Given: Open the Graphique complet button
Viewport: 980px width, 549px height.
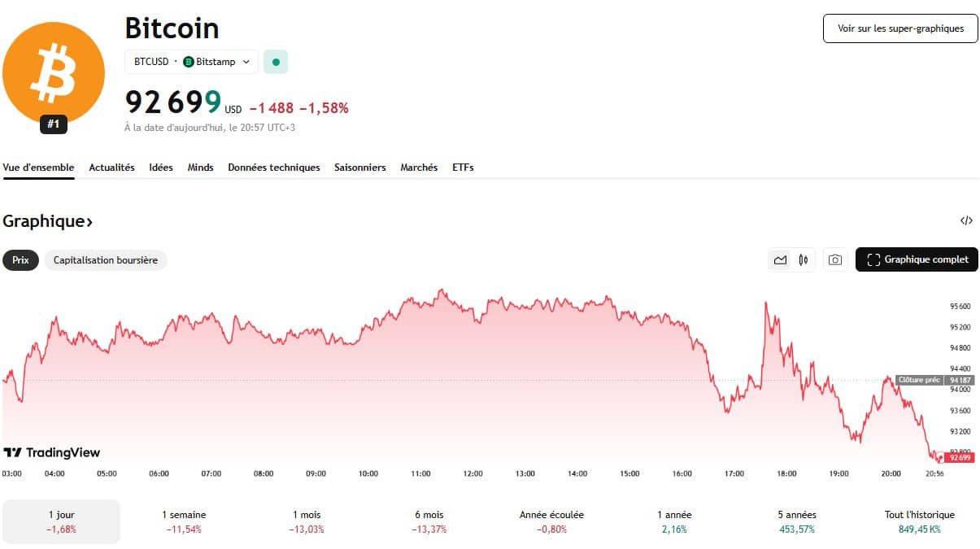Looking at the screenshot, I should tap(917, 260).
